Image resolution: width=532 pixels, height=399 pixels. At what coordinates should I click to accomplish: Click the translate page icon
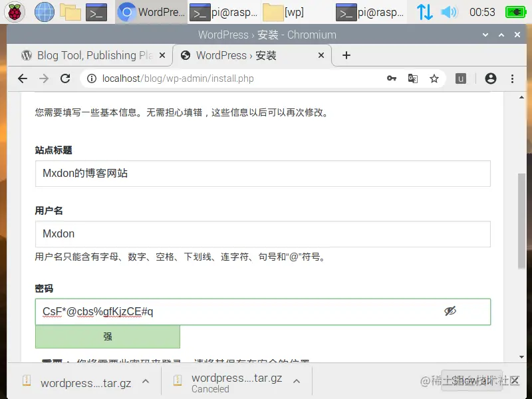point(412,78)
